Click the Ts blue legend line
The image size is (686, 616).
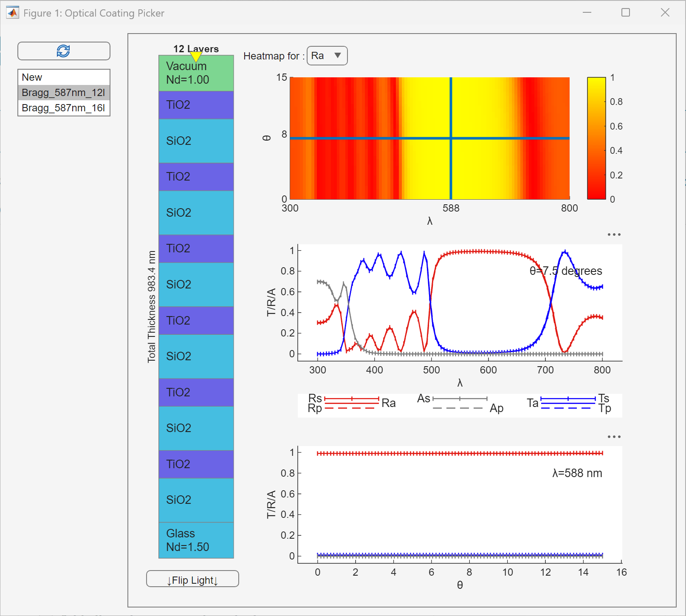(x=567, y=398)
